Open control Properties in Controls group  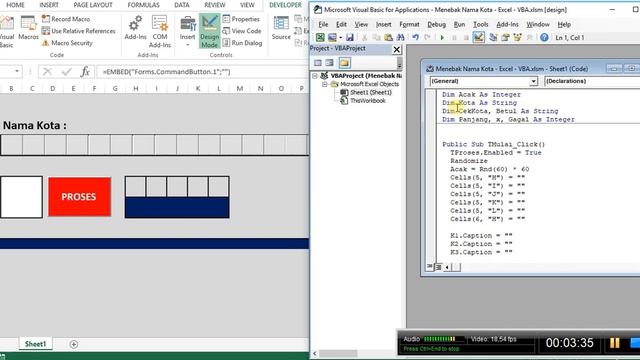click(x=241, y=19)
